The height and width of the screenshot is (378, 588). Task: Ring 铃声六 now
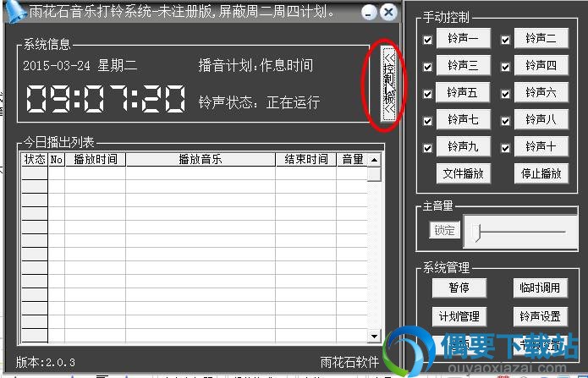(x=541, y=92)
